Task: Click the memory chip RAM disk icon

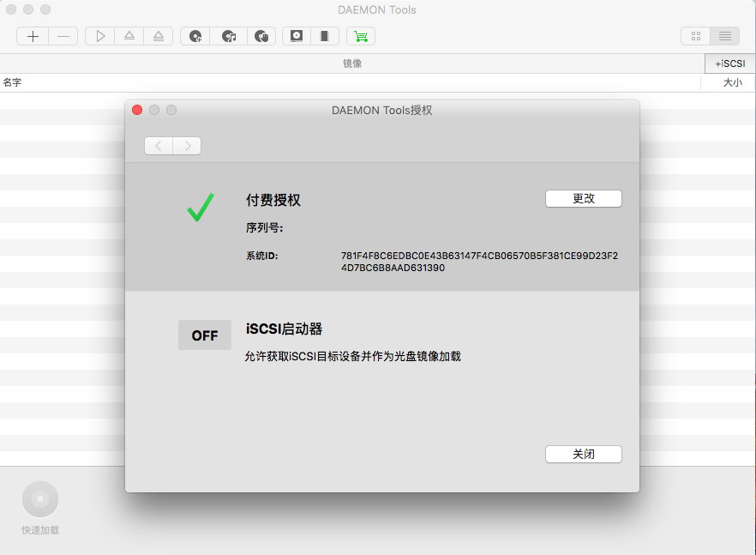Action: pos(325,36)
